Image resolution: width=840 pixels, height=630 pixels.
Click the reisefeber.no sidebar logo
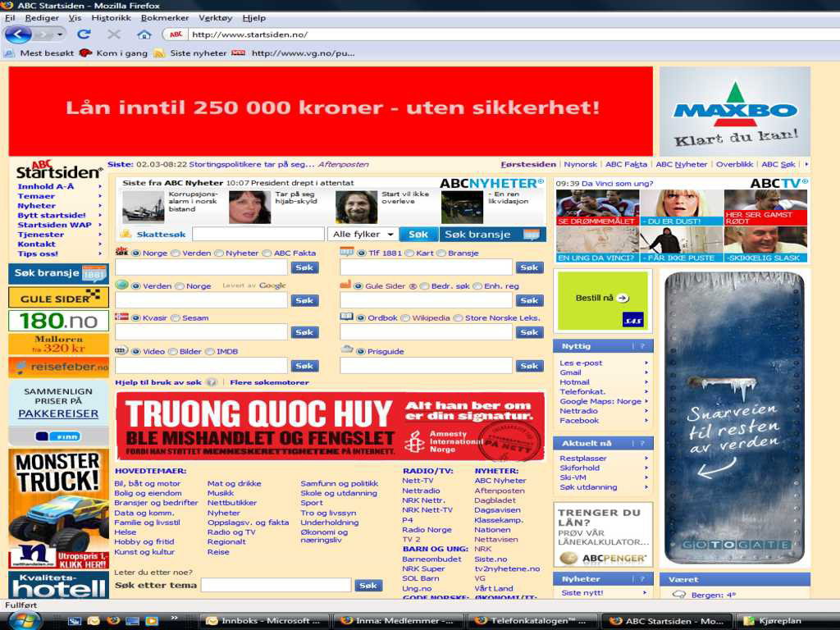click(58, 367)
